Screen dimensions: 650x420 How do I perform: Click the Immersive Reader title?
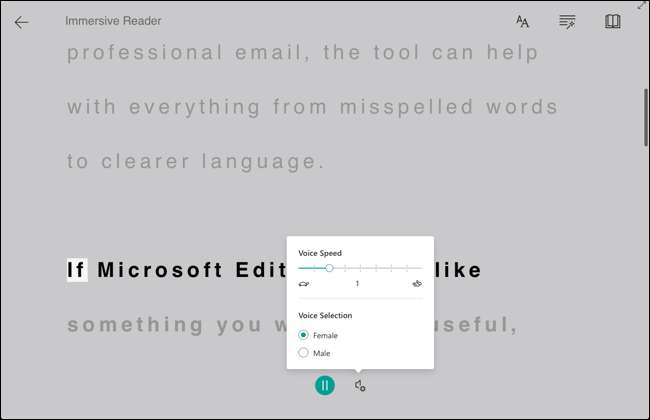click(113, 21)
